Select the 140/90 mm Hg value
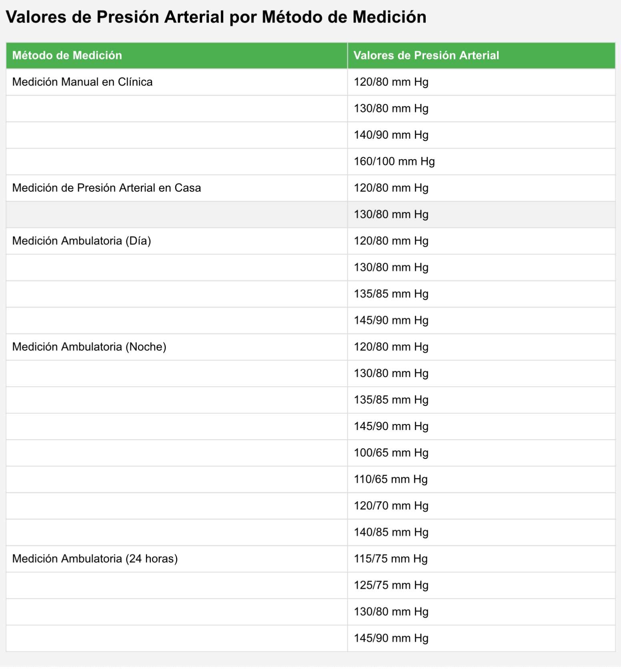 (391, 135)
